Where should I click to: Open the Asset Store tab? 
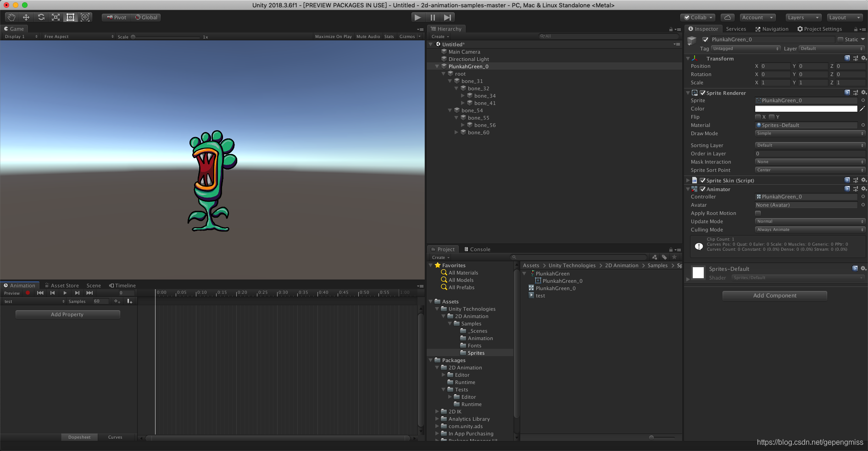pyautogui.click(x=62, y=286)
